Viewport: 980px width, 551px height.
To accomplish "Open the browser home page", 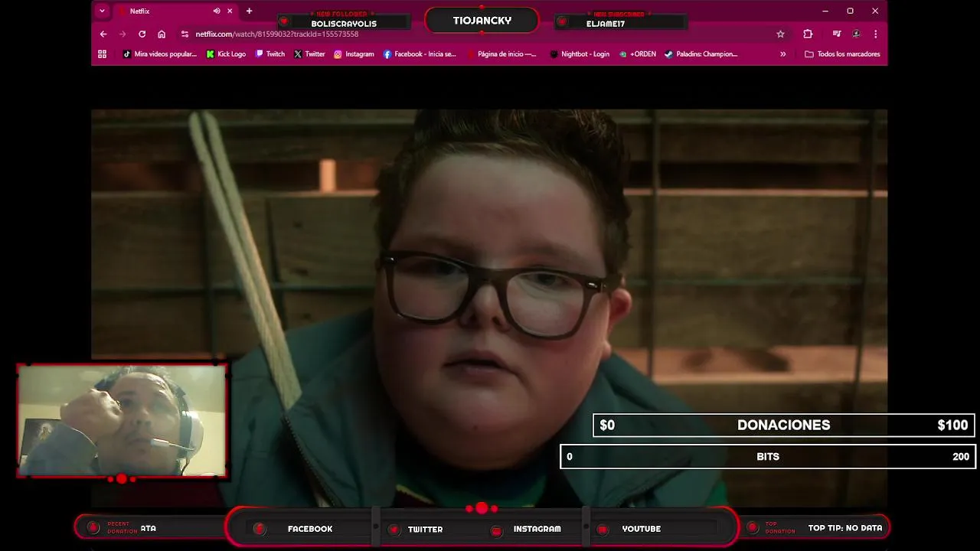I will (162, 34).
